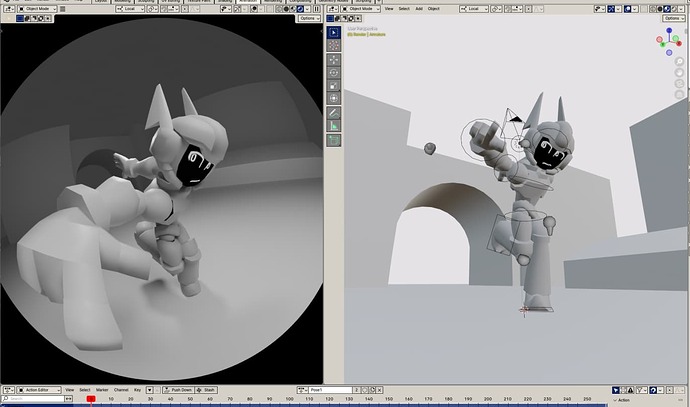Viewport: 690px width, 407px height.
Task: Select the Cursor tool in the viewport toolbar
Action: 334,45
